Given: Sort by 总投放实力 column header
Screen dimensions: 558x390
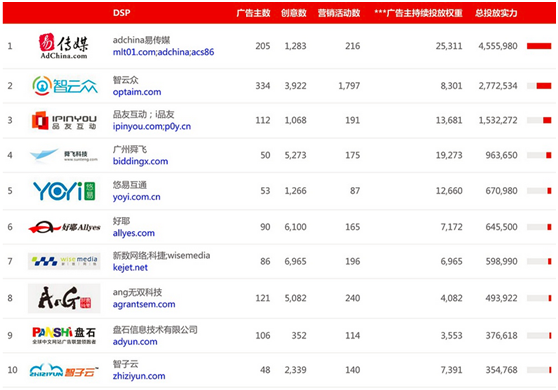Looking at the screenshot, I should pos(496,13).
